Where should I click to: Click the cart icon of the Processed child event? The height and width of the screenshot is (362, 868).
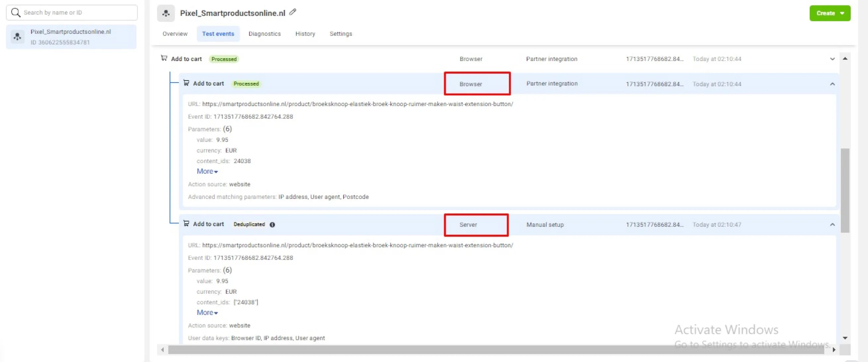coord(186,83)
